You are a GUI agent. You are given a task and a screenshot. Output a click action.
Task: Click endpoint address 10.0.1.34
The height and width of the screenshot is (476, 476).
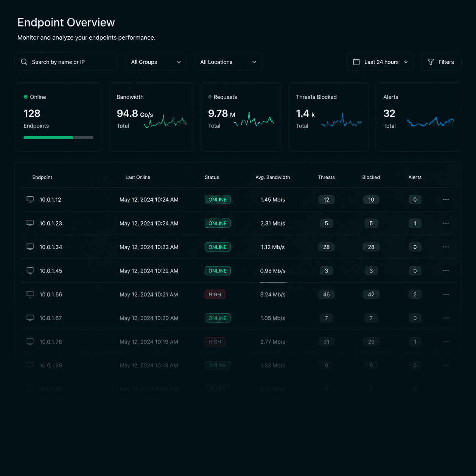(x=51, y=247)
